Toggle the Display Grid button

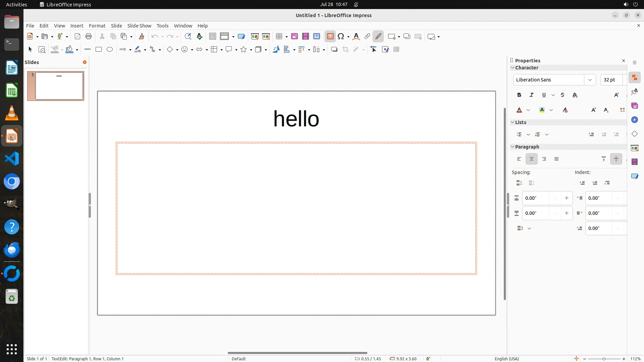212,37
